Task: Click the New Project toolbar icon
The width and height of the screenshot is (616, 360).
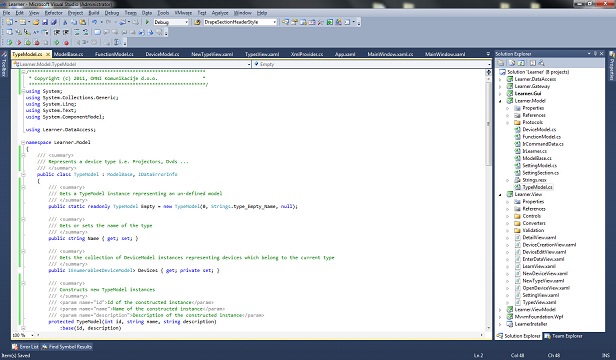Action: click(9, 22)
